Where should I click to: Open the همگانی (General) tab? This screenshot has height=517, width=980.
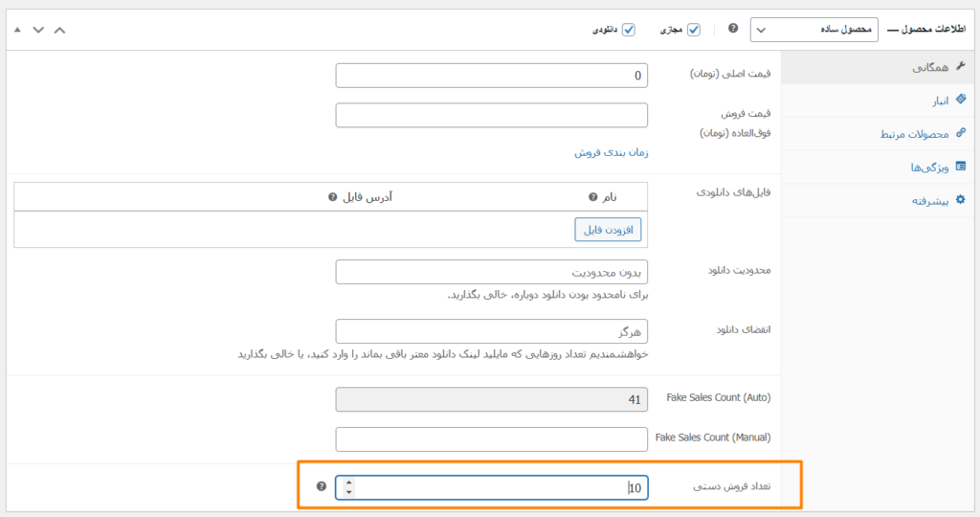point(877,68)
